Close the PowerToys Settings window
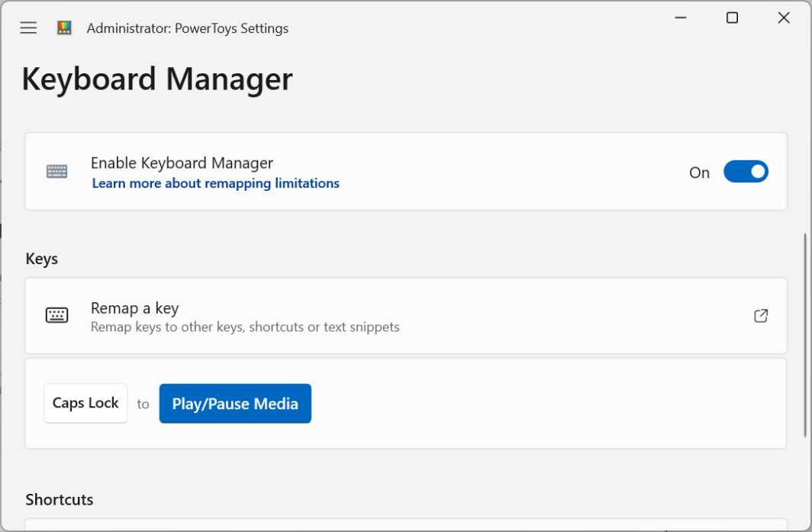Screen dimensions: 812x532 (x=784, y=18)
